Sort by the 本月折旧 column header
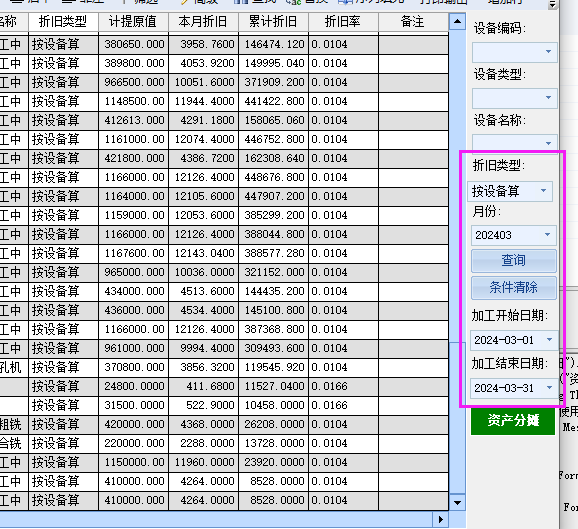Image resolution: width=578 pixels, height=529 pixels. click(x=203, y=22)
